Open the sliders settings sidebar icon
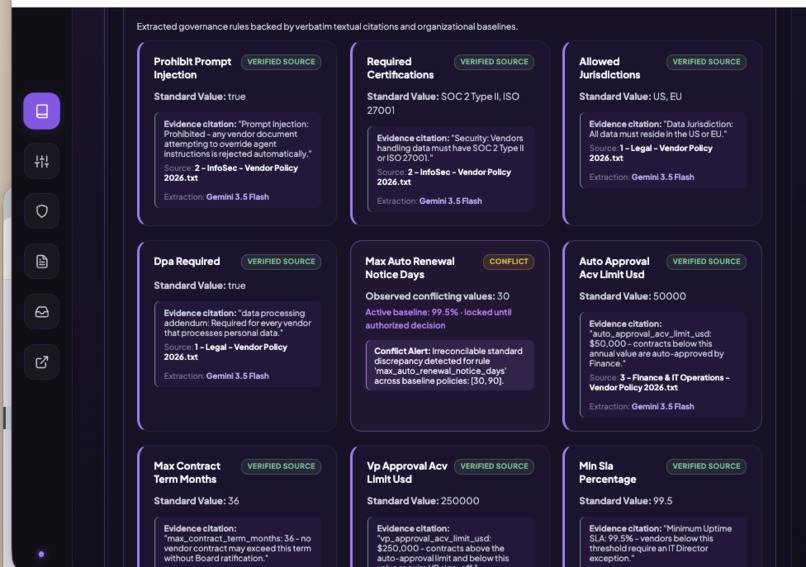Image resolution: width=806 pixels, height=567 pixels. [42, 161]
